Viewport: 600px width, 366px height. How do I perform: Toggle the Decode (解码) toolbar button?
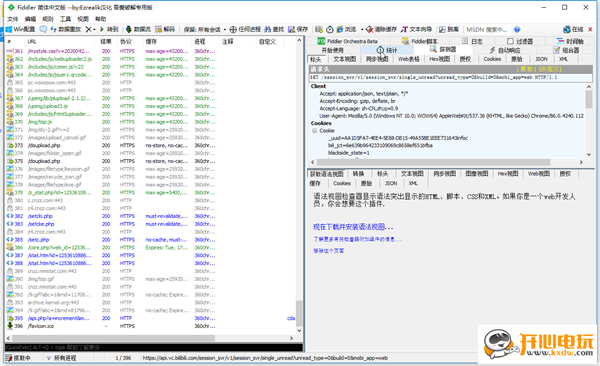[165, 29]
